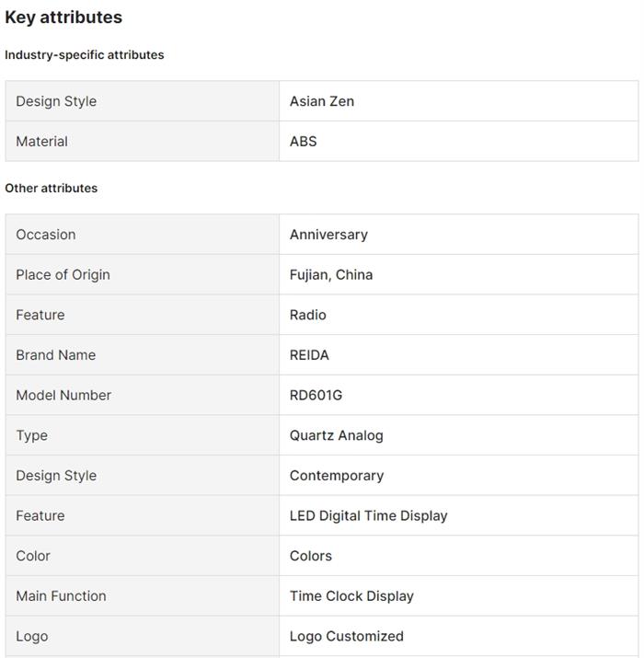Select the "Quartz Analog" type value
This screenshot has height=658, width=644.
[337, 435]
